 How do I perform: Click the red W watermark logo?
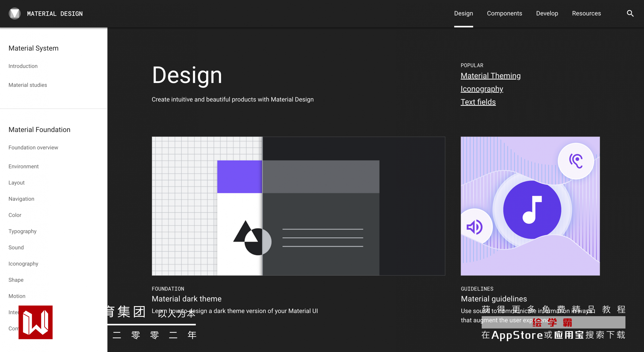[35, 322]
